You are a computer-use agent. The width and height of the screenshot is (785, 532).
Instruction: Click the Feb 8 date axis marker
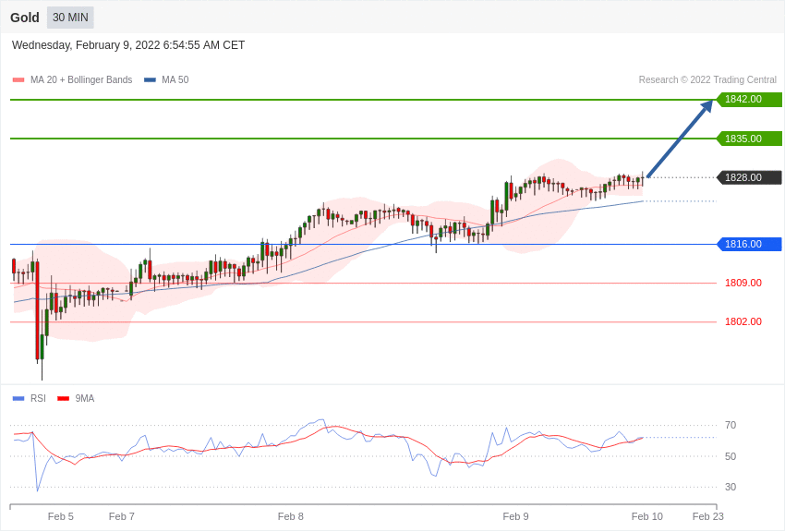click(x=290, y=516)
